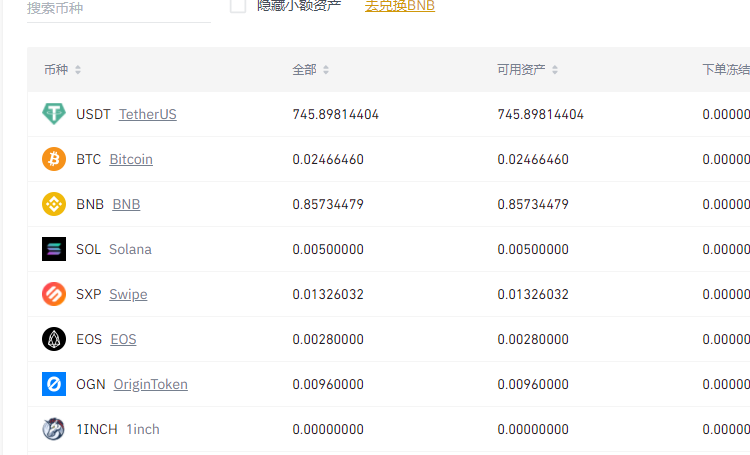
Task: Select 1INCH total 0.00000000 in 全部 column
Action: (x=328, y=429)
